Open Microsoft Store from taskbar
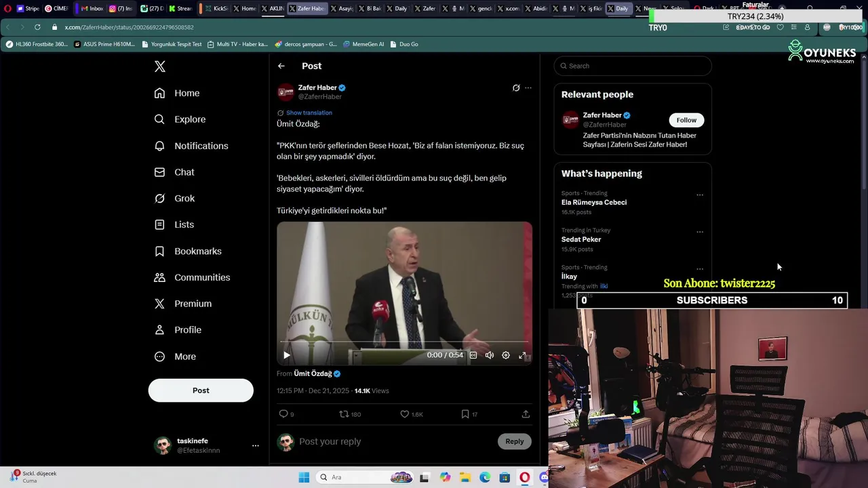Viewport: 868px width, 488px height. [505, 477]
